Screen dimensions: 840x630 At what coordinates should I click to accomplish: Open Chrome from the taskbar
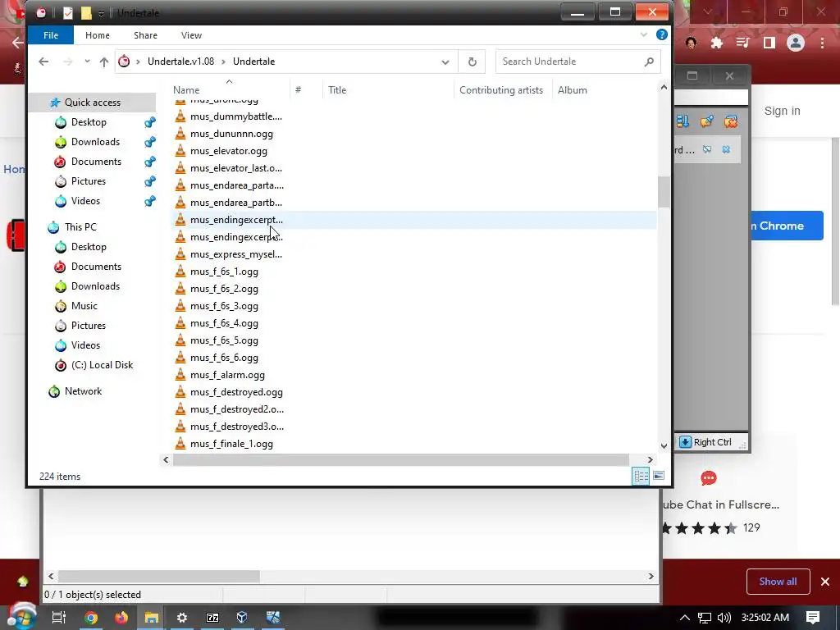click(91, 618)
